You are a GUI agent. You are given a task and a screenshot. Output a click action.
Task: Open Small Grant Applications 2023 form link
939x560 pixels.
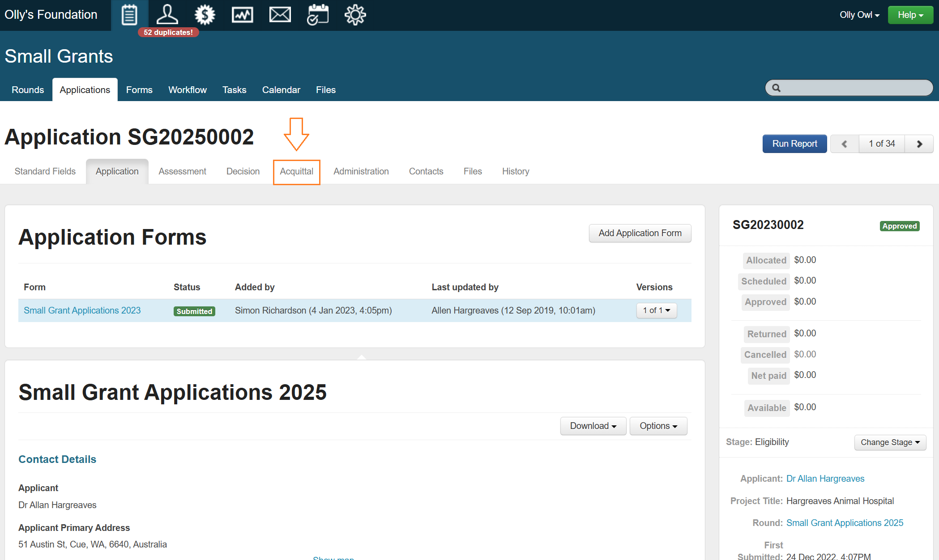tap(82, 310)
